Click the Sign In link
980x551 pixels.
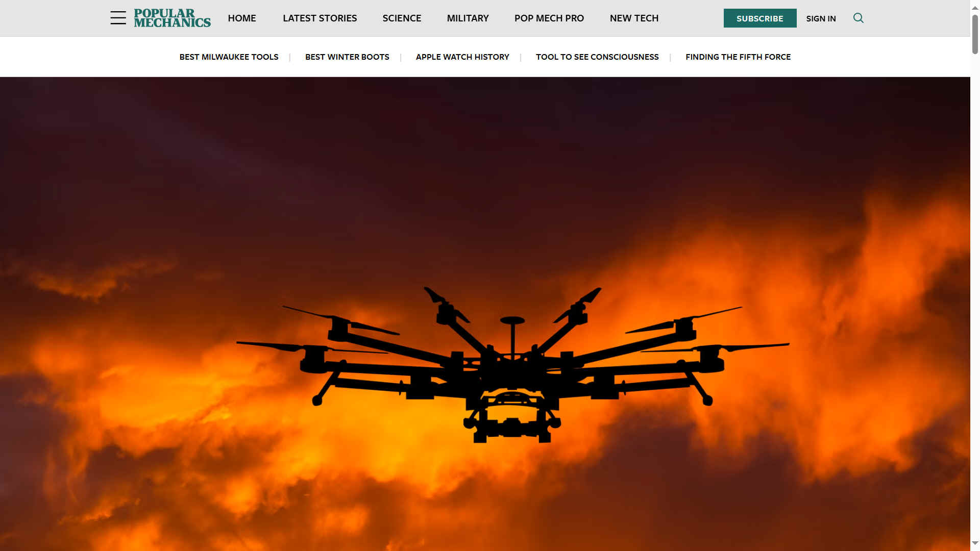click(821, 18)
